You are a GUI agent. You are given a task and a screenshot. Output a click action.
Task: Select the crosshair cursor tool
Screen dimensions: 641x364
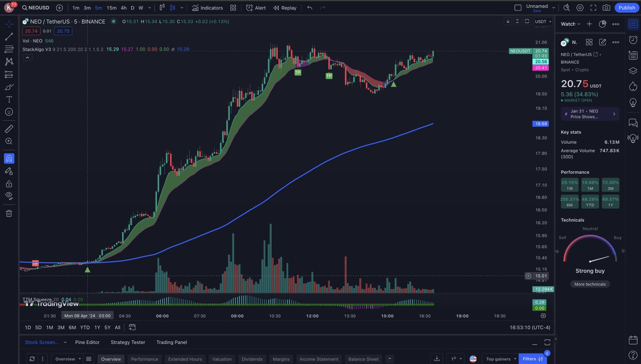pyautogui.click(x=9, y=25)
